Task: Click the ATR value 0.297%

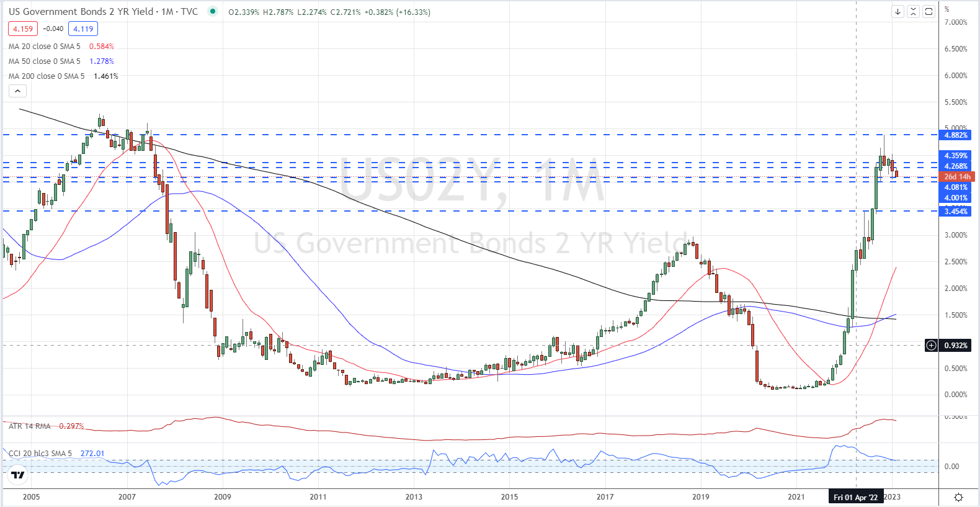Action: pos(71,426)
